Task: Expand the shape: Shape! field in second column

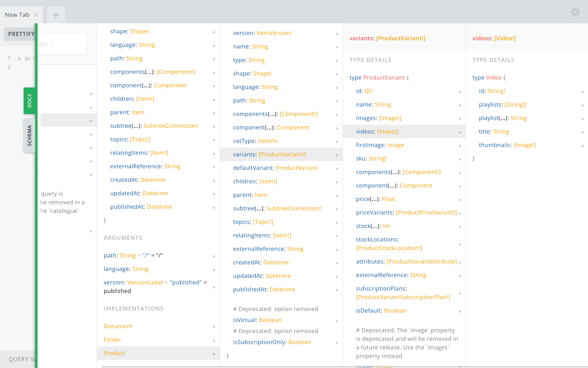Action: point(158,31)
